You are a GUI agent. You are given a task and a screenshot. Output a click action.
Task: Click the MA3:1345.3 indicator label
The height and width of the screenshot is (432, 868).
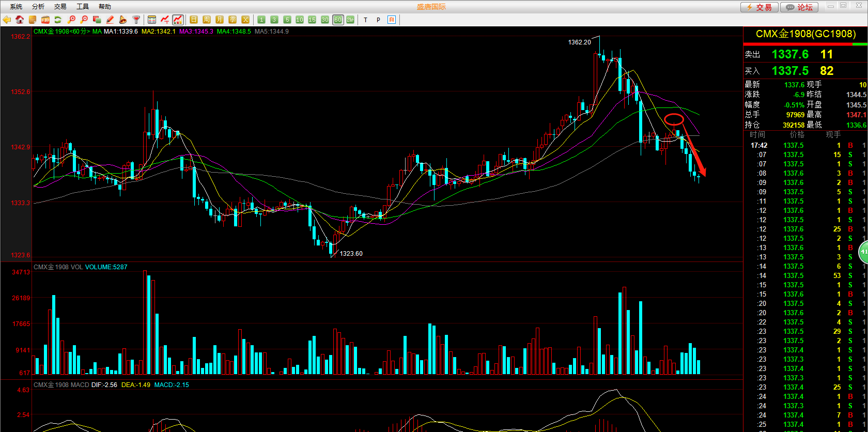click(x=196, y=32)
